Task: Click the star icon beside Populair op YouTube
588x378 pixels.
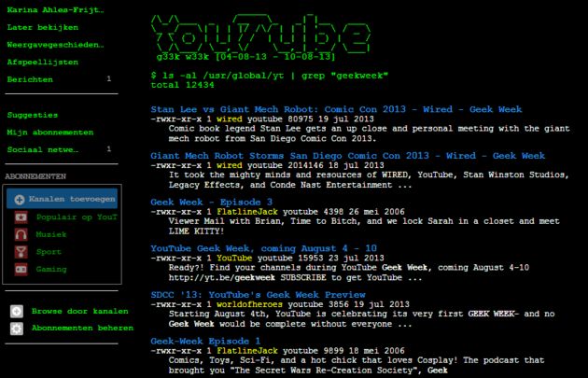Action: (x=21, y=217)
